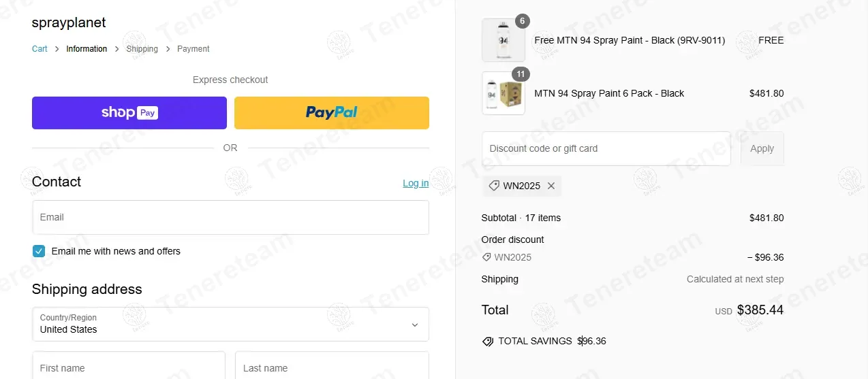The height and width of the screenshot is (379, 868).
Task: Open the MTN 94 6 Pack thumbnail
Action: [503, 94]
